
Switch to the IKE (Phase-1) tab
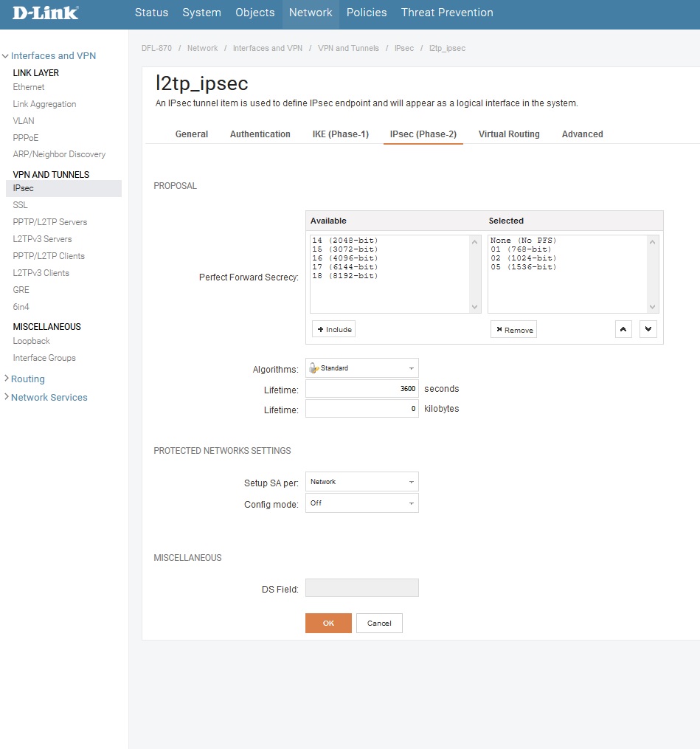340,134
